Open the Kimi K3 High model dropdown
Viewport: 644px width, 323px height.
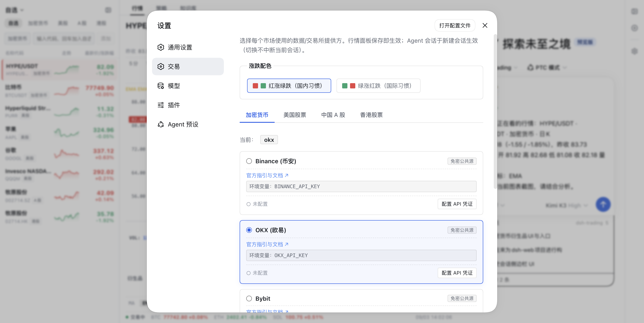[x=566, y=205]
